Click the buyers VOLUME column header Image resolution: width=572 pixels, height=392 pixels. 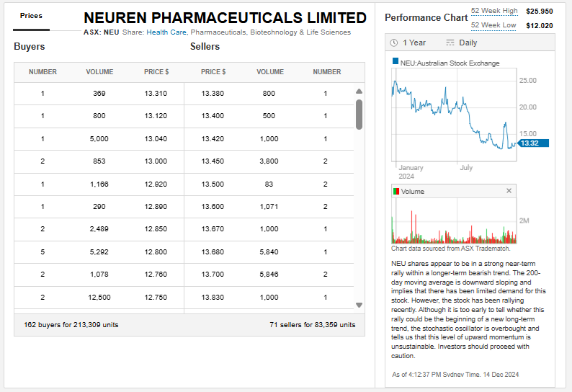99,72
